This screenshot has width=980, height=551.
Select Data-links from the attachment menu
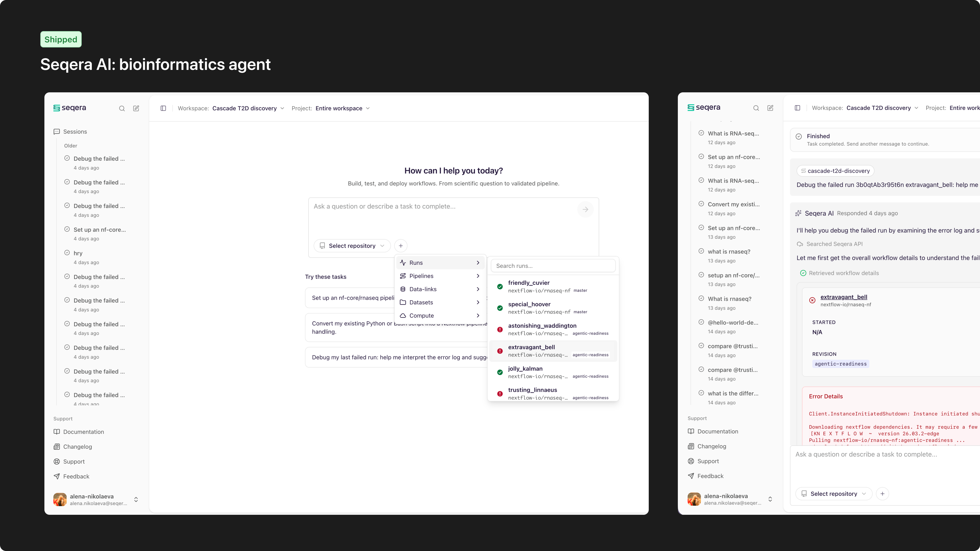pyautogui.click(x=422, y=289)
